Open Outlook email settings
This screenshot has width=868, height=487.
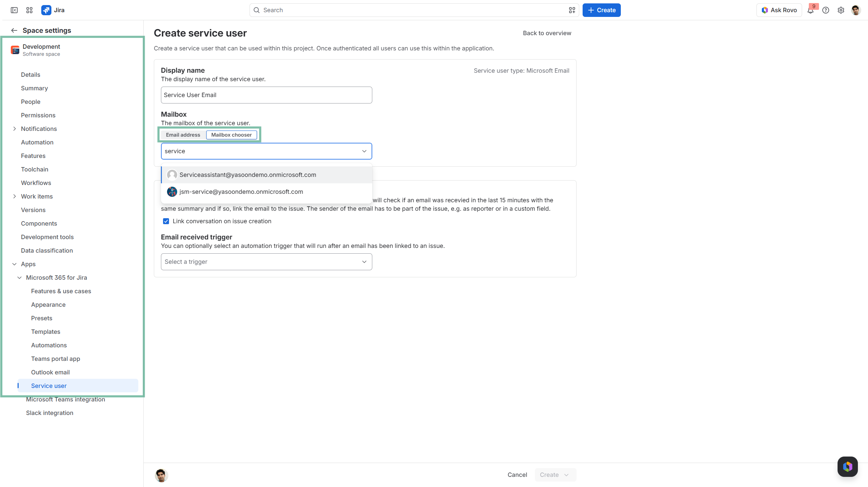(x=50, y=372)
